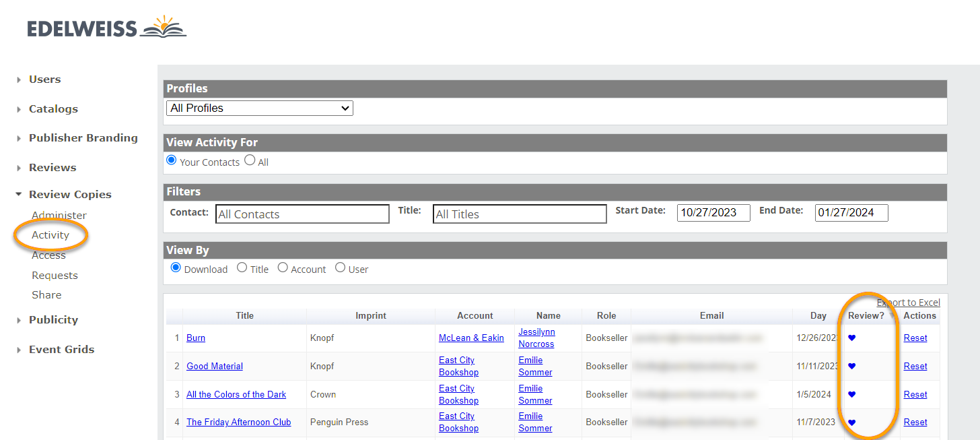Click the 11/7/2023 day cell
Screen dimensions: 980x440
point(816,422)
